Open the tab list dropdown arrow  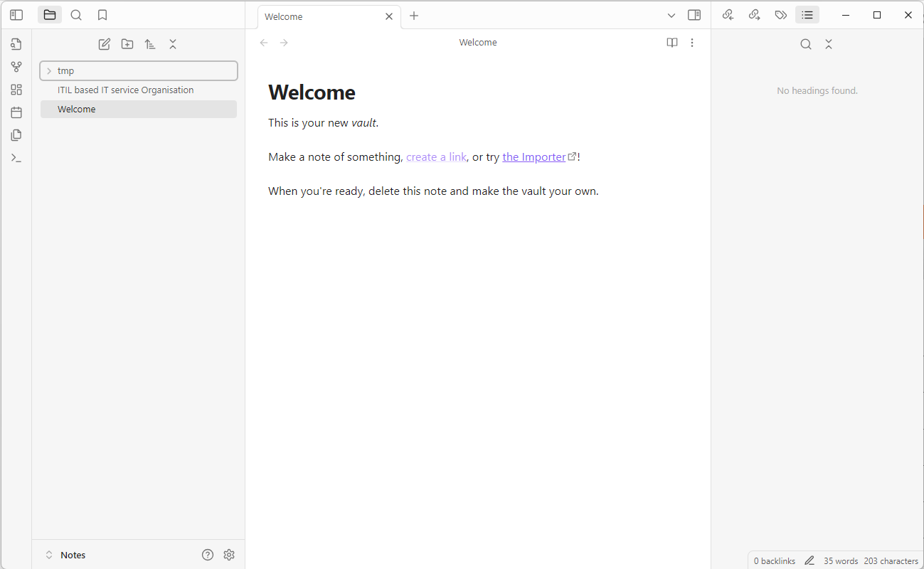(671, 16)
